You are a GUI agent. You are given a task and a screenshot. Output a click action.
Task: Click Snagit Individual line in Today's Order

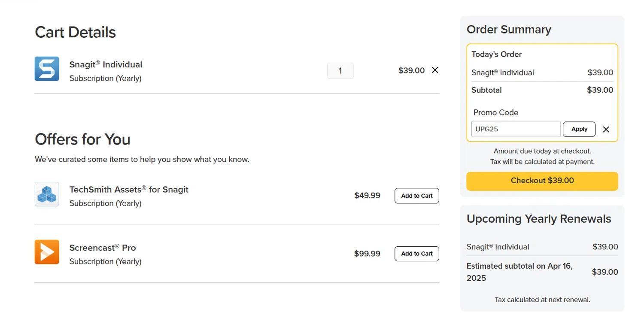503,73
